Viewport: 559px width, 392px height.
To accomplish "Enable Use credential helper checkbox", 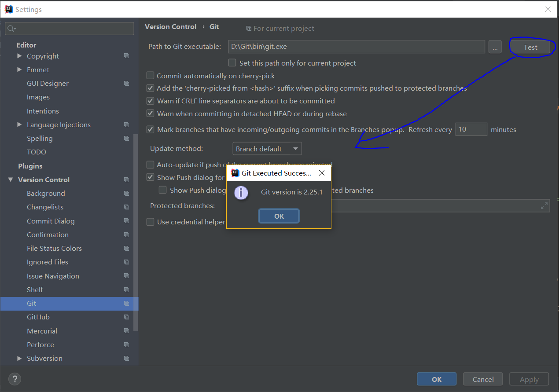I will click(x=151, y=222).
